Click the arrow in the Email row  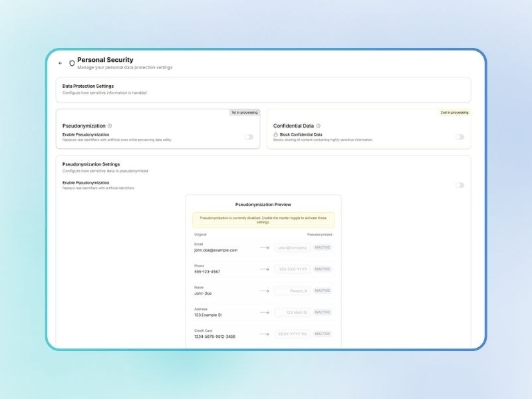click(x=264, y=247)
